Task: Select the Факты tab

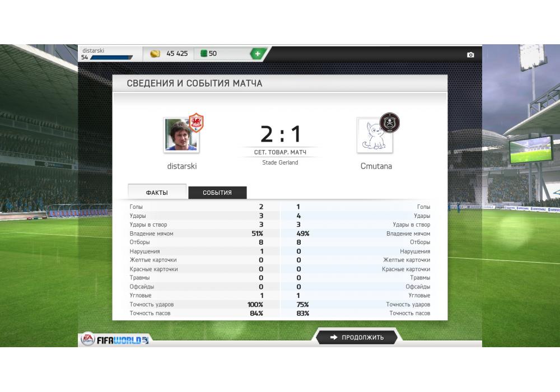Action: [x=157, y=192]
